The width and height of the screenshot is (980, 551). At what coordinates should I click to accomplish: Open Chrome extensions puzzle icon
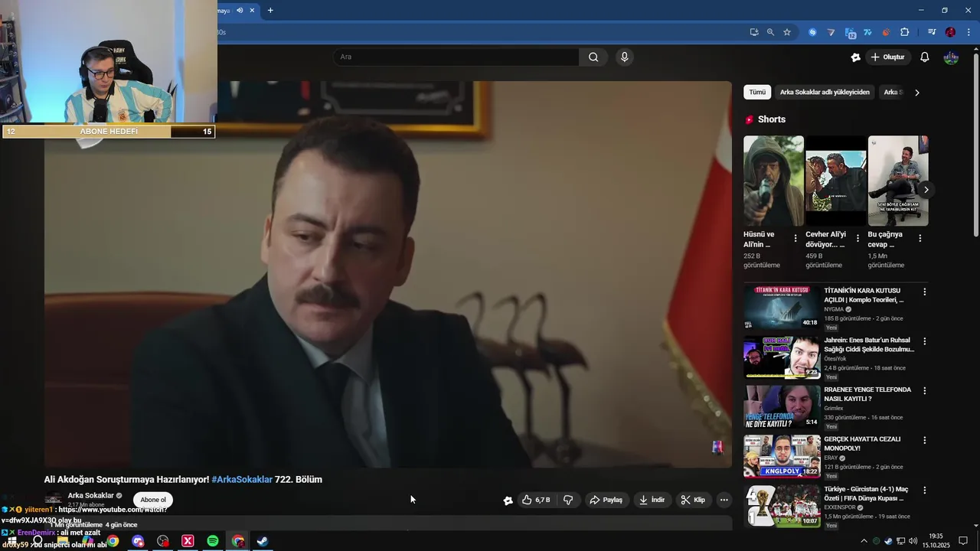pyautogui.click(x=905, y=32)
